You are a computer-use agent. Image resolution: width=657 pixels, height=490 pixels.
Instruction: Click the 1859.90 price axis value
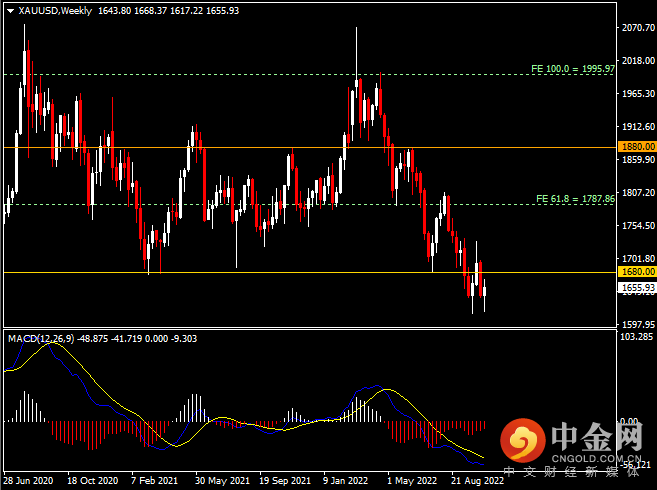coord(638,160)
